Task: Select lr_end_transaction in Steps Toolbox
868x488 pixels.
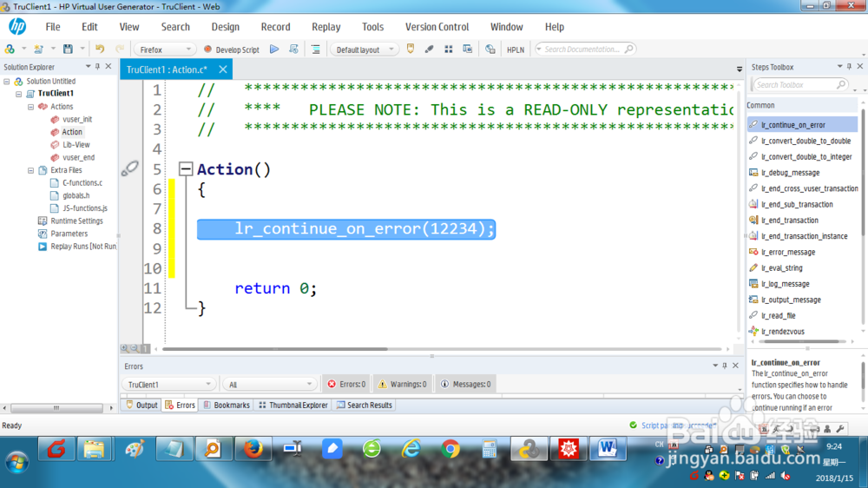Action: [x=789, y=221]
